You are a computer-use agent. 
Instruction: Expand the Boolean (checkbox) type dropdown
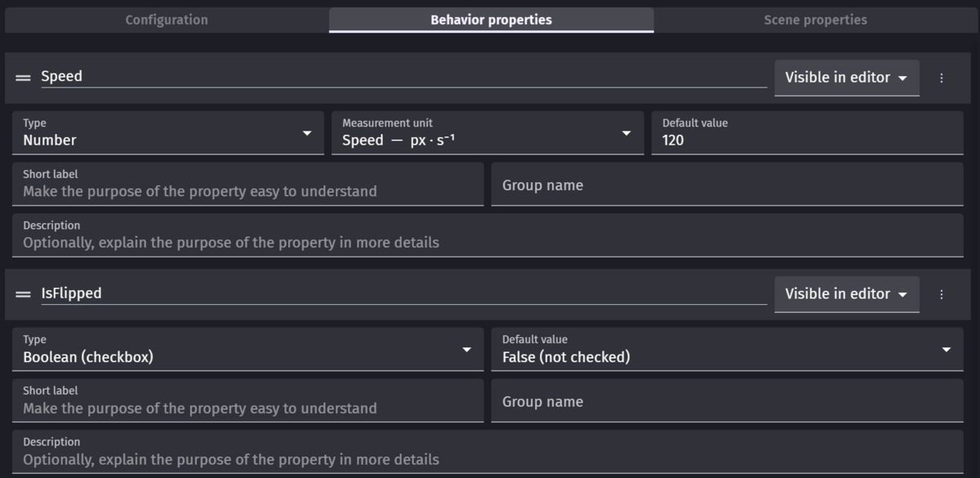[248, 350]
